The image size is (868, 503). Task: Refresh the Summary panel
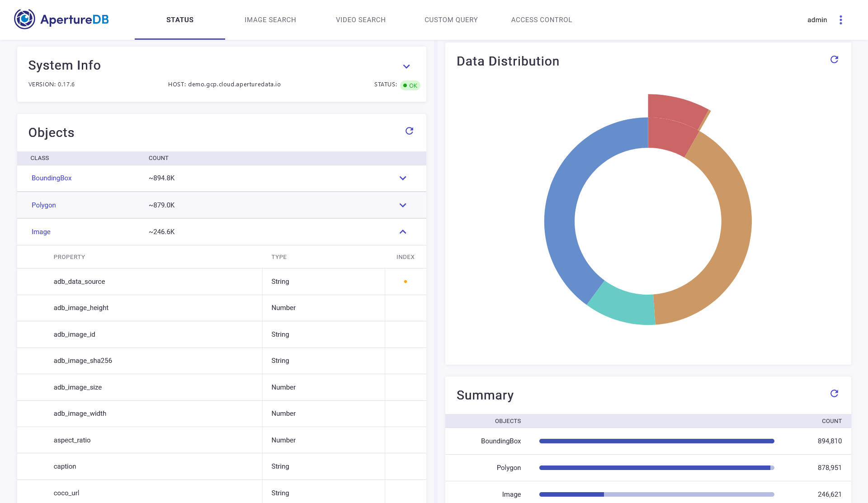pyautogui.click(x=834, y=394)
